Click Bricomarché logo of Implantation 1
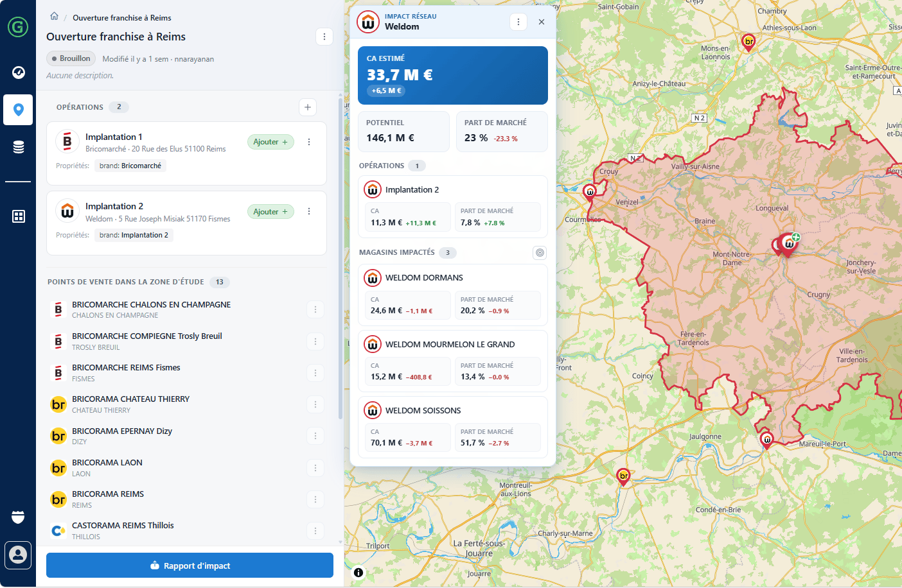The height and width of the screenshot is (588, 902). [67, 142]
